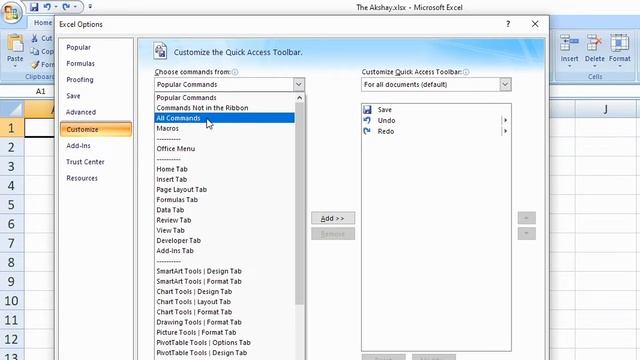
Task: Choose Formulas Tab in dropdown list
Action: pyautogui.click(x=224, y=200)
